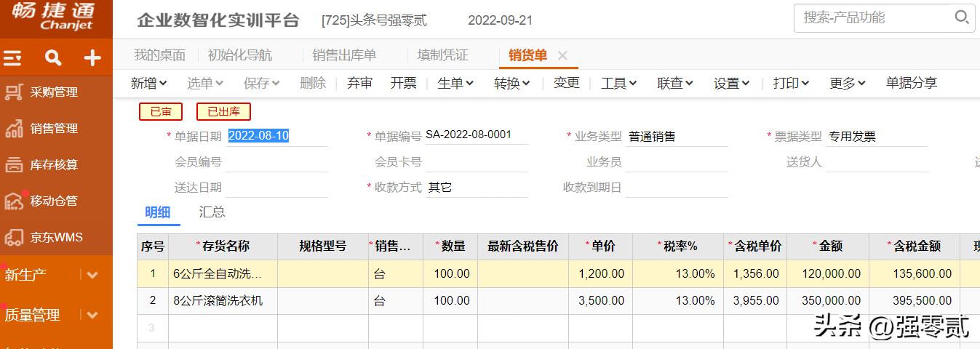The image size is (980, 349).
Task: Open the 生单 dropdown
Action: (455, 84)
